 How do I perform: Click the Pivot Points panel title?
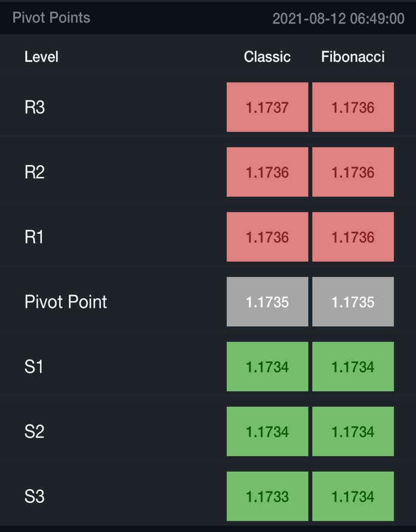[x=51, y=18]
